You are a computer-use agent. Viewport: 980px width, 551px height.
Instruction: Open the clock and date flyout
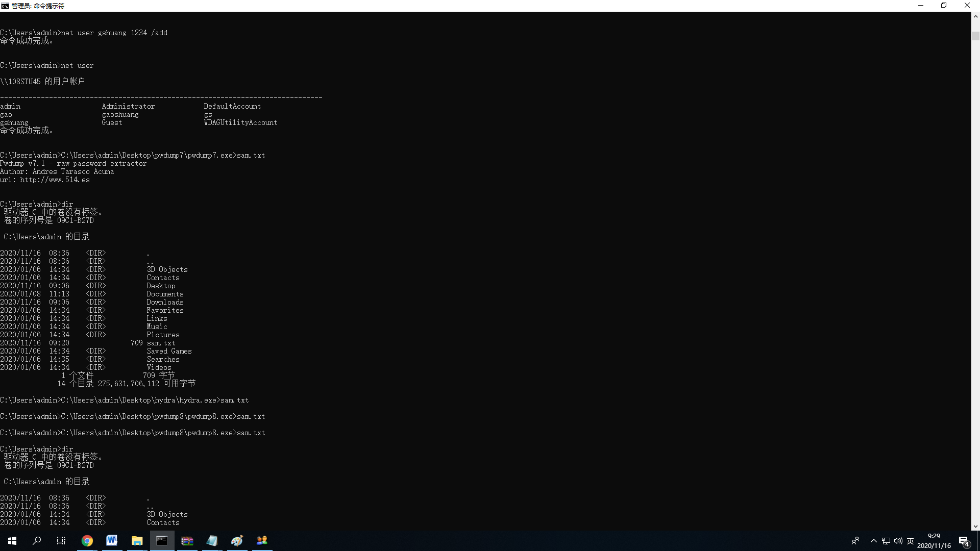click(x=934, y=541)
